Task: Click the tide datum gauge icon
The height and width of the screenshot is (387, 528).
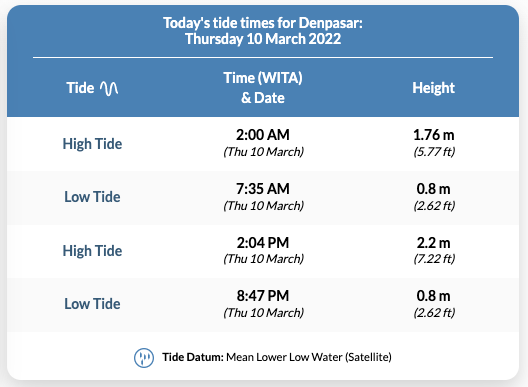Action: (144, 358)
